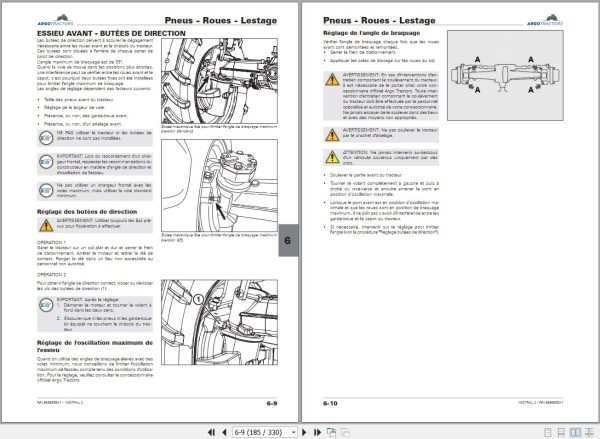Click the middle steering stop illustration
The width and height of the screenshot is (600, 439).
(x=219, y=185)
